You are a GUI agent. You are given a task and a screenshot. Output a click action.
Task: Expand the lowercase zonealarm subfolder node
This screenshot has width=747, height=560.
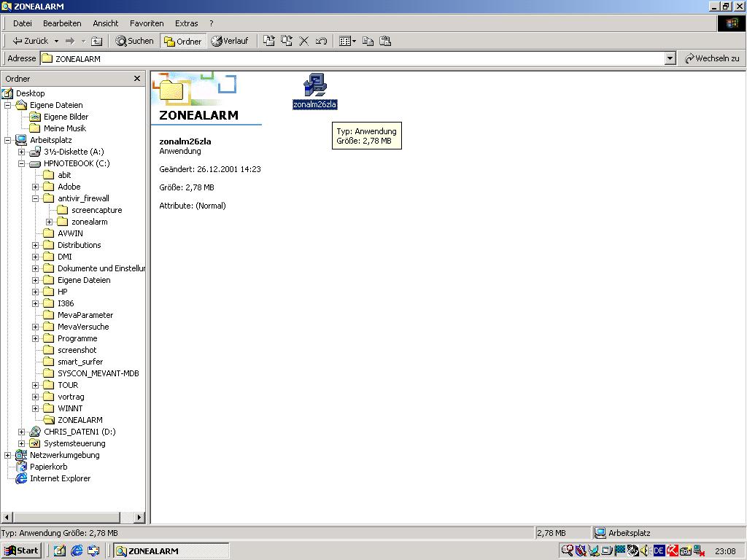[49, 222]
